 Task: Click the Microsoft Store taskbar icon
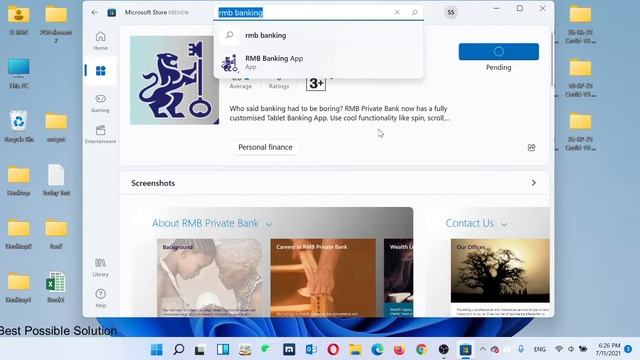click(x=465, y=349)
